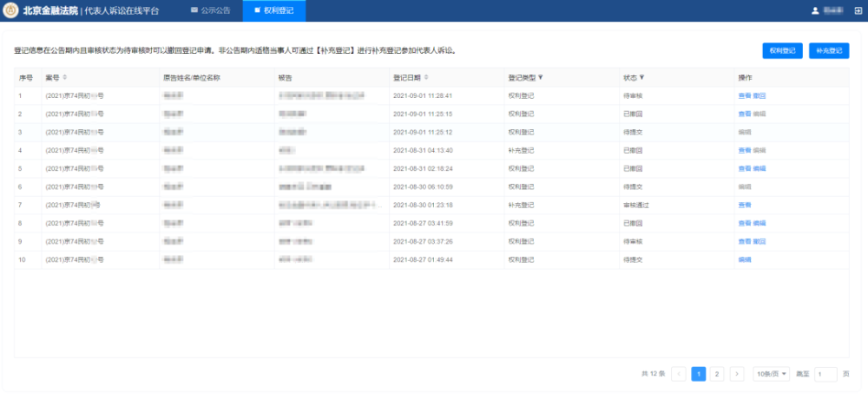This screenshot has height=399, width=868.
Task: Go to page 2 in pagination
Action: (716, 374)
